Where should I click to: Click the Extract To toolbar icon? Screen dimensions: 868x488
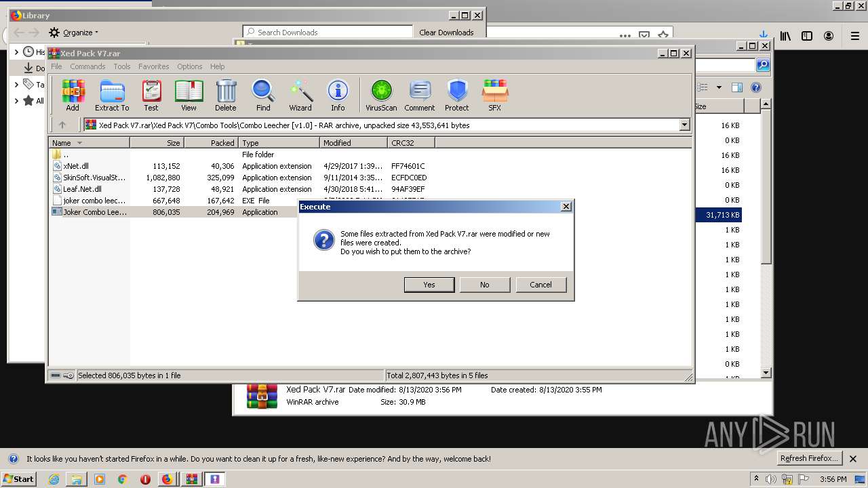112,95
